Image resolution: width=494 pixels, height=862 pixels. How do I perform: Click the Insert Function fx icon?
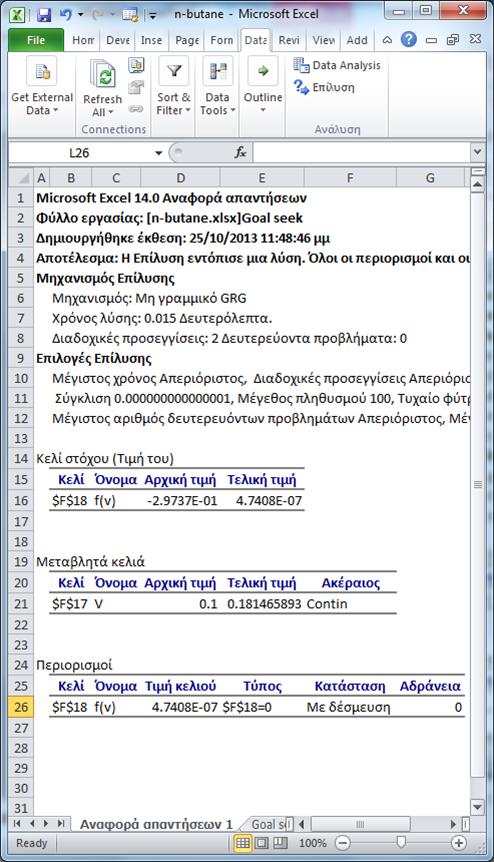[240, 153]
